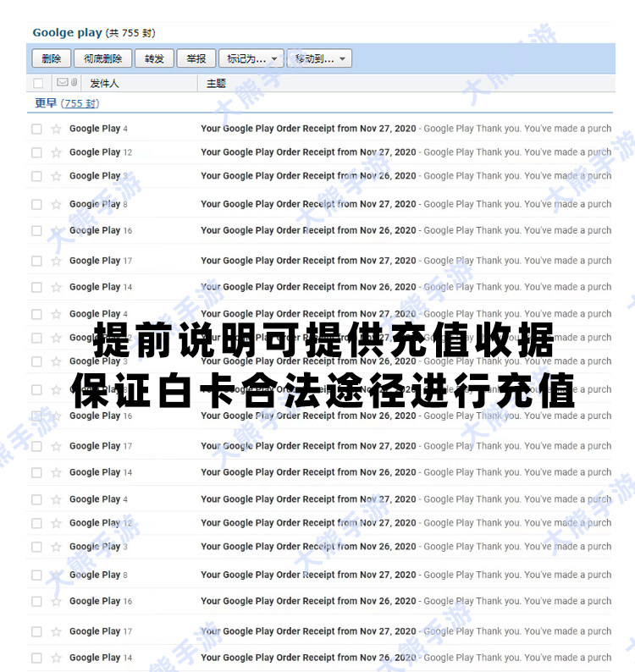Open topmost Google Play 12 order receipt subject
This screenshot has height=672, width=635.
coord(308,152)
